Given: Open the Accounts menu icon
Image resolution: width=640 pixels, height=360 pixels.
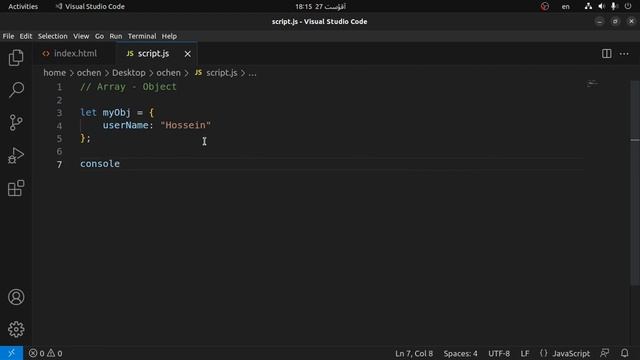Looking at the screenshot, I should tap(16, 297).
